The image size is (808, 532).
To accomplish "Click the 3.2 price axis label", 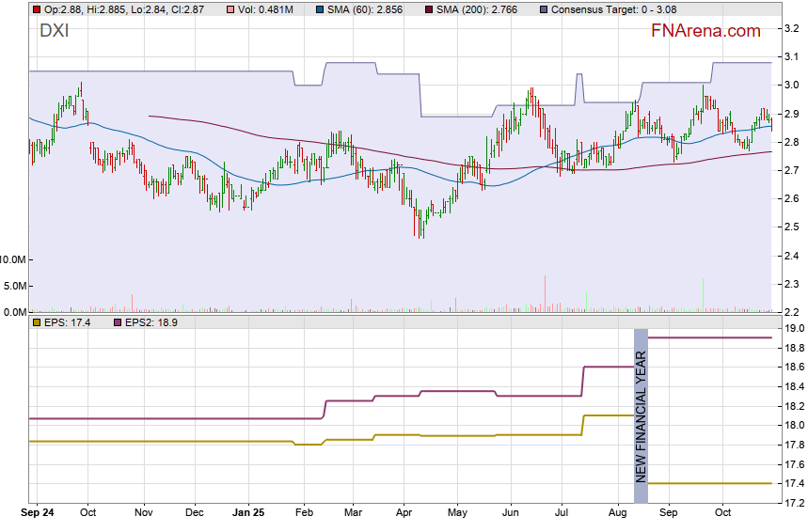I will coord(792,29).
